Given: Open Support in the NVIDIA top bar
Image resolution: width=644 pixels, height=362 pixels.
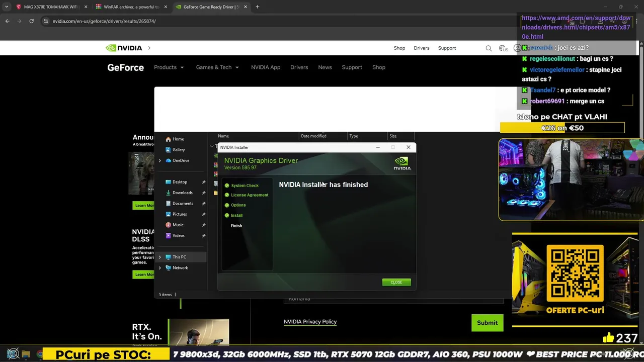Looking at the screenshot, I should (x=447, y=48).
